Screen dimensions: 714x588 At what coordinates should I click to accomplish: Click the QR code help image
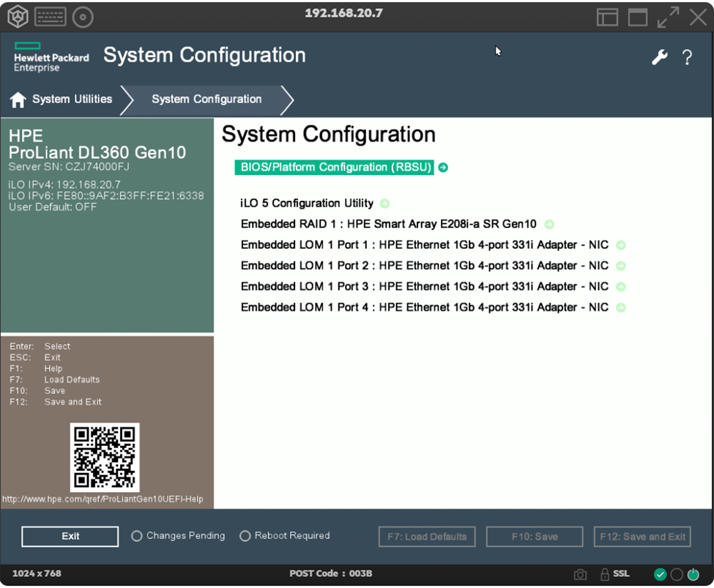pos(105,457)
